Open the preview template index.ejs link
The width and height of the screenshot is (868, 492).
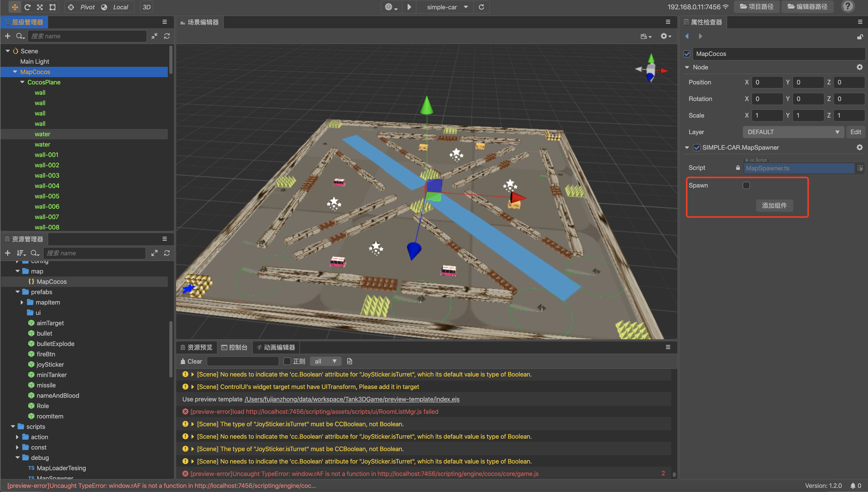(352, 399)
